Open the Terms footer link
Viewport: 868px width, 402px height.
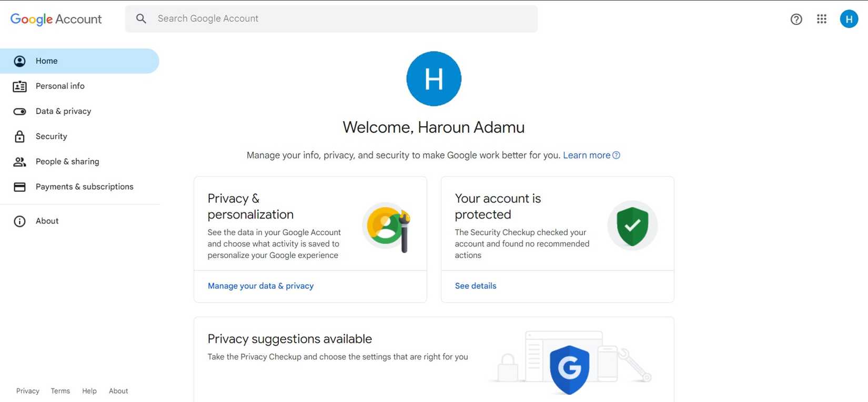coord(60,391)
